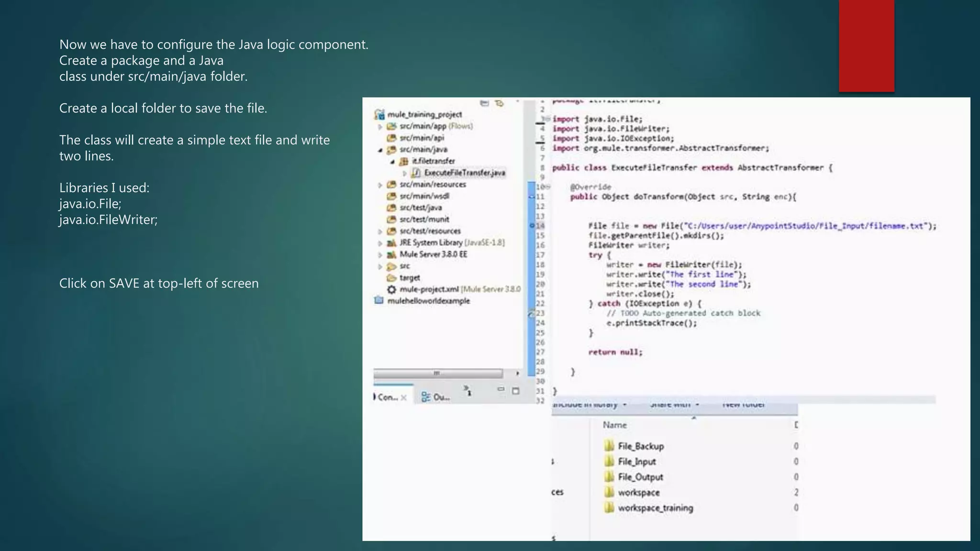Click the src/test/resources folder icon
This screenshot has height=551, width=980.
[391, 231]
